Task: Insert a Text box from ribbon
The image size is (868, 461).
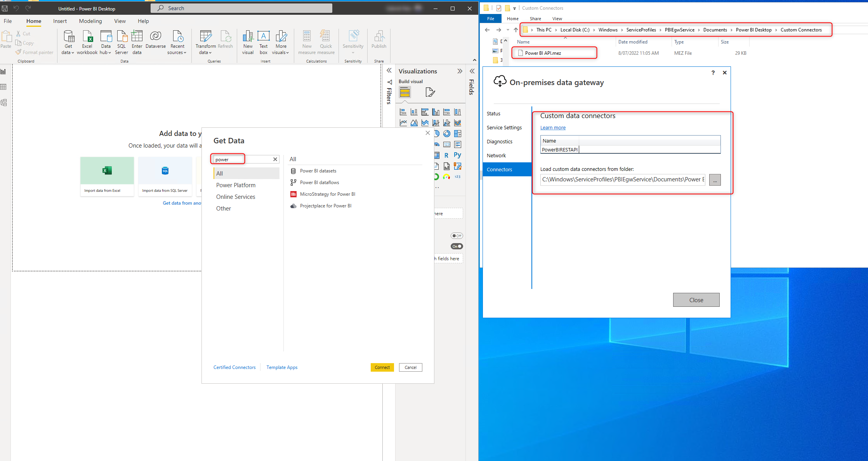Action: [x=264, y=42]
